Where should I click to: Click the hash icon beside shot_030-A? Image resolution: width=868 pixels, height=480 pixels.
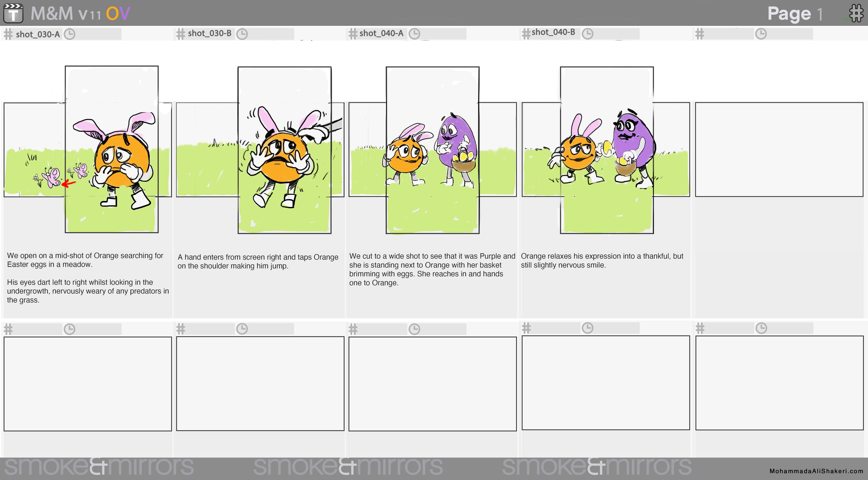tap(8, 34)
